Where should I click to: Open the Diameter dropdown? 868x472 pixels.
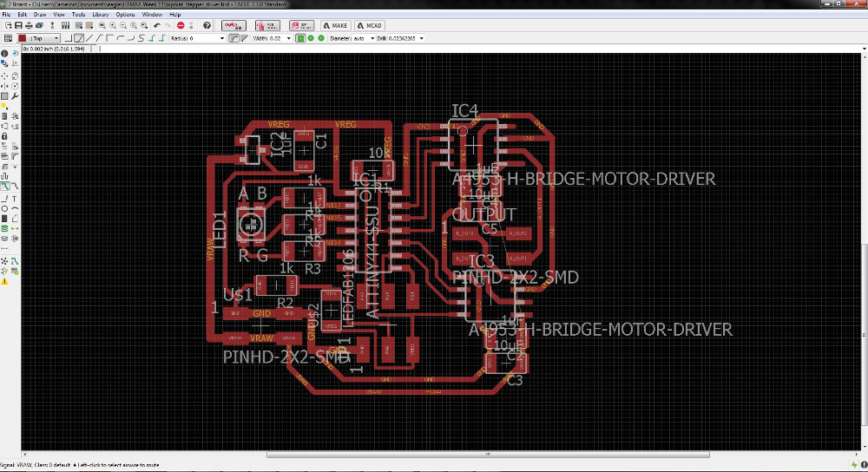(x=372, y=39)
